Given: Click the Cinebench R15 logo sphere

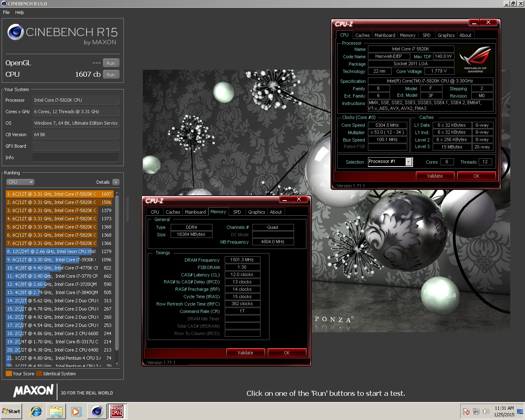Looking at the screenshot, I should click(x=16, y=32).
